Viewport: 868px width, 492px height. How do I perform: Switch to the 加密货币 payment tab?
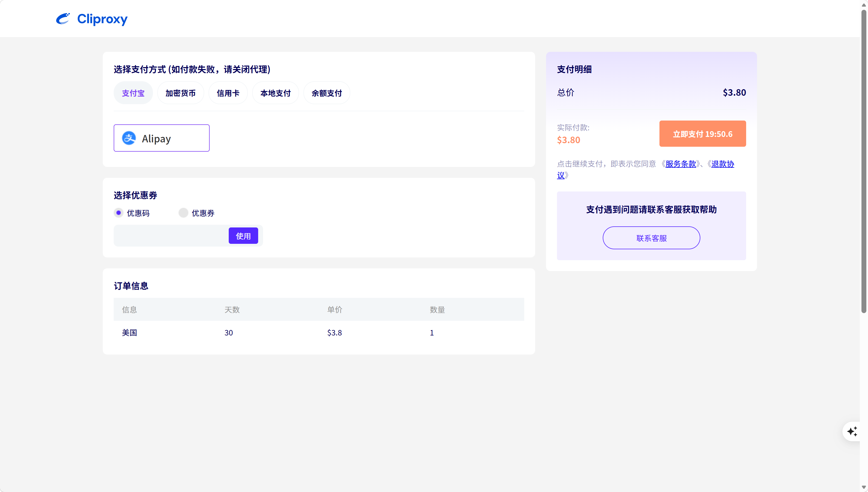180,93
